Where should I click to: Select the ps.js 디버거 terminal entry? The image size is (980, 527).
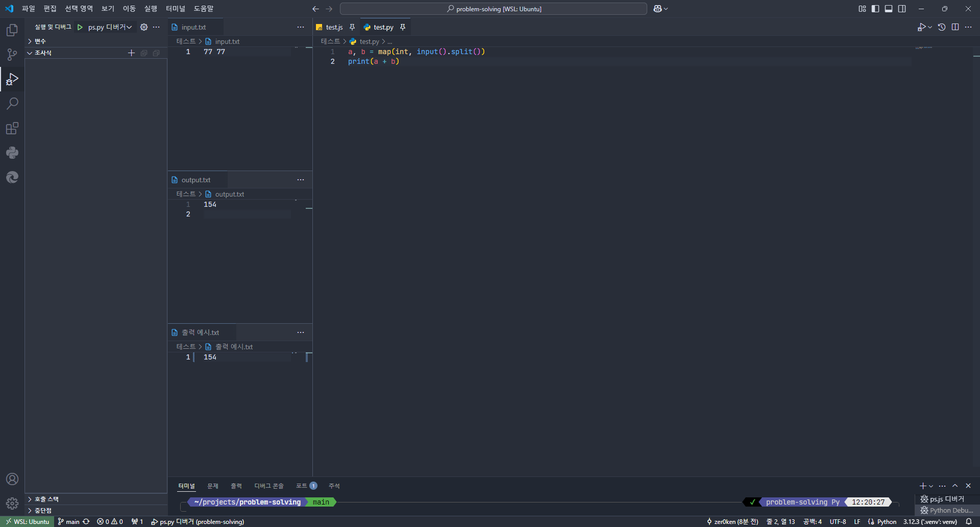(x=946, y=499)
